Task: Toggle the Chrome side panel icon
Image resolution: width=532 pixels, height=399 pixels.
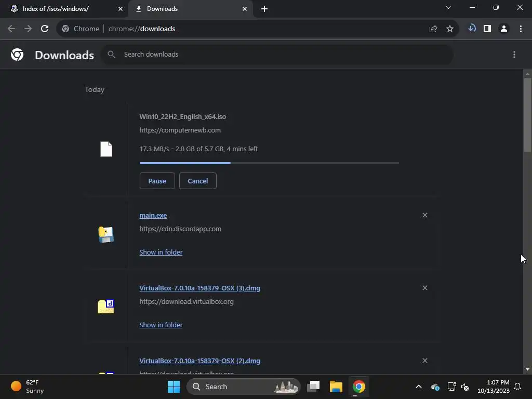Action: click(x=487, y=29)
